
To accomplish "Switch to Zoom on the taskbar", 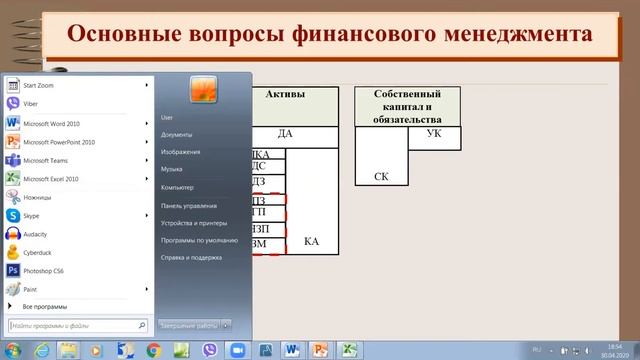I will point(238,351).
